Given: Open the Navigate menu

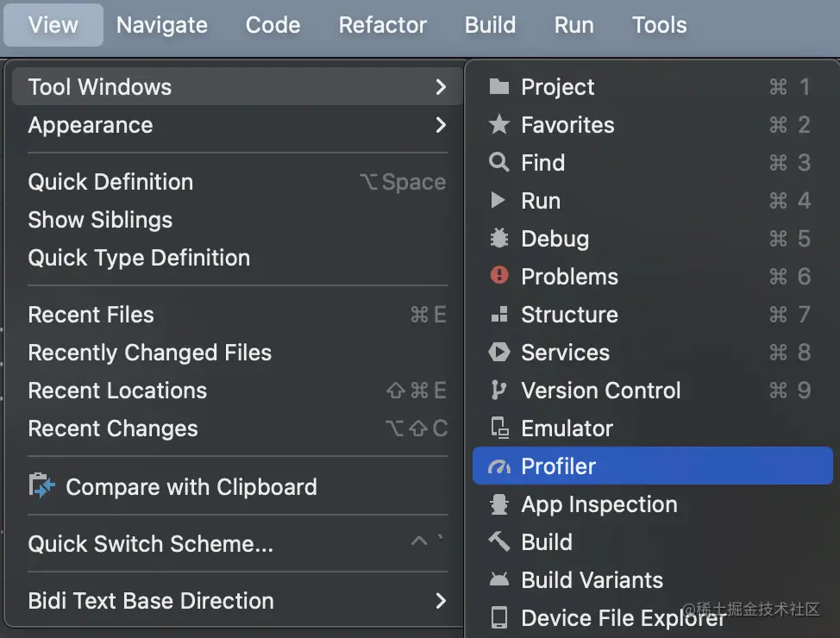Looking at the screenshot, I should pos(162,25).
